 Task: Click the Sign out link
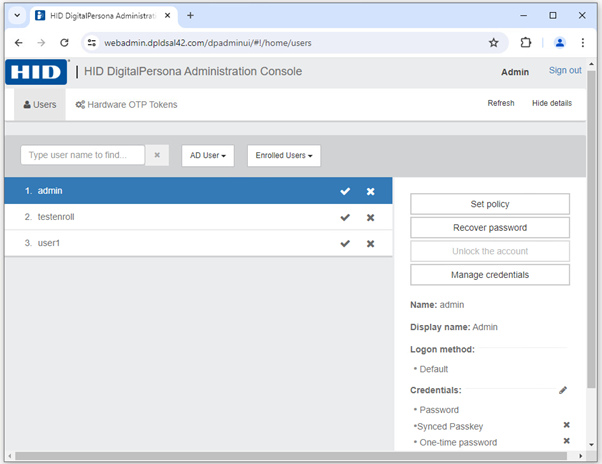point(565,70)
